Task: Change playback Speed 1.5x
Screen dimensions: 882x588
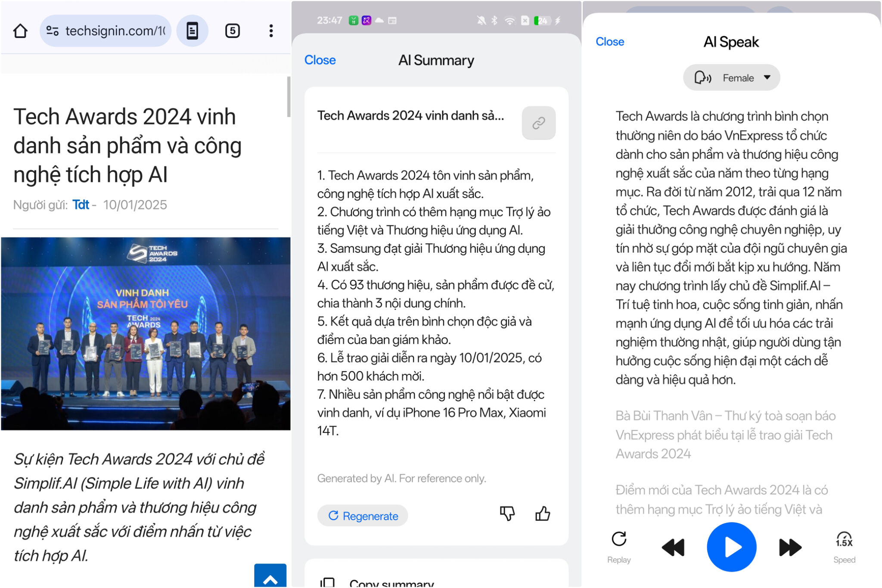Action: pos(844,547)
